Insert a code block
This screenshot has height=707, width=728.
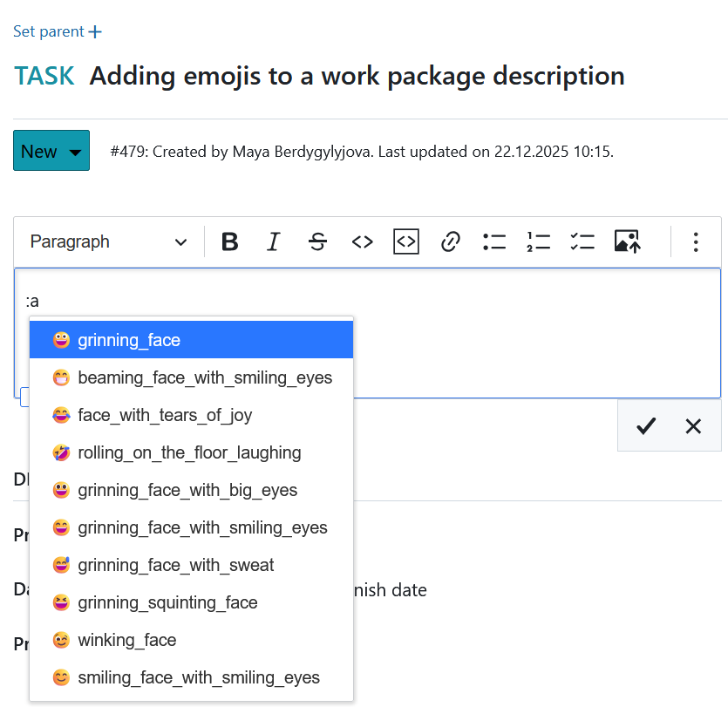[405, 241]
